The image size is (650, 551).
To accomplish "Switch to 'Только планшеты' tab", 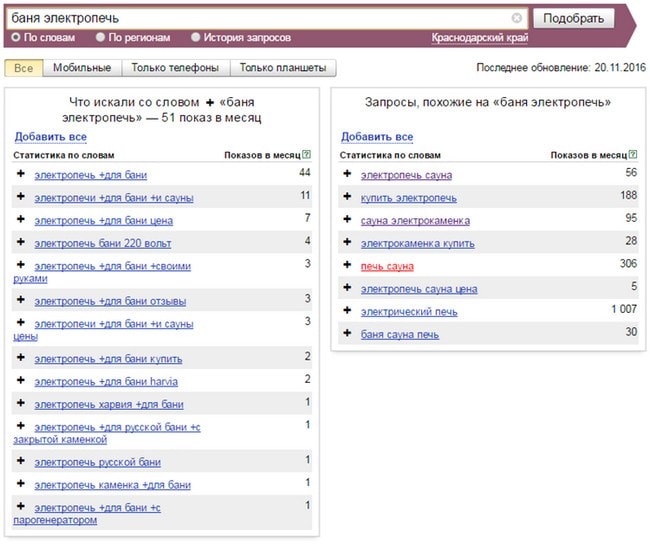I will click(283, 68).
